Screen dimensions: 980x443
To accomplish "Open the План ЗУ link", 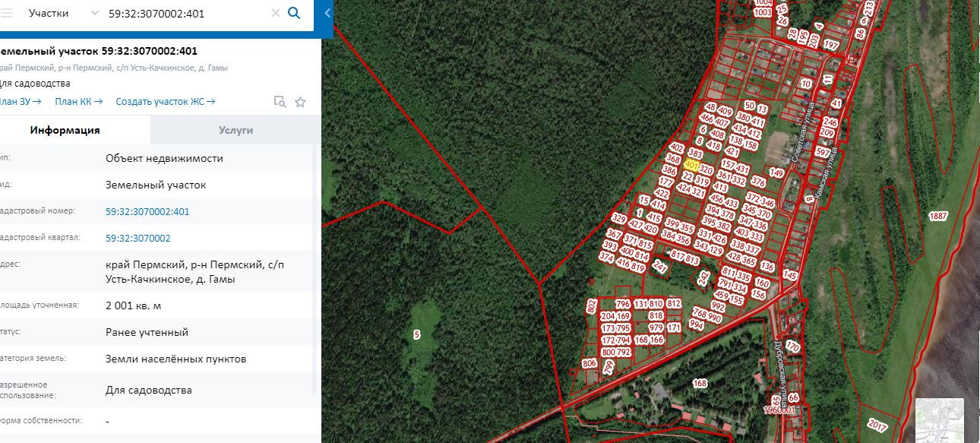I will coord(19,101).
